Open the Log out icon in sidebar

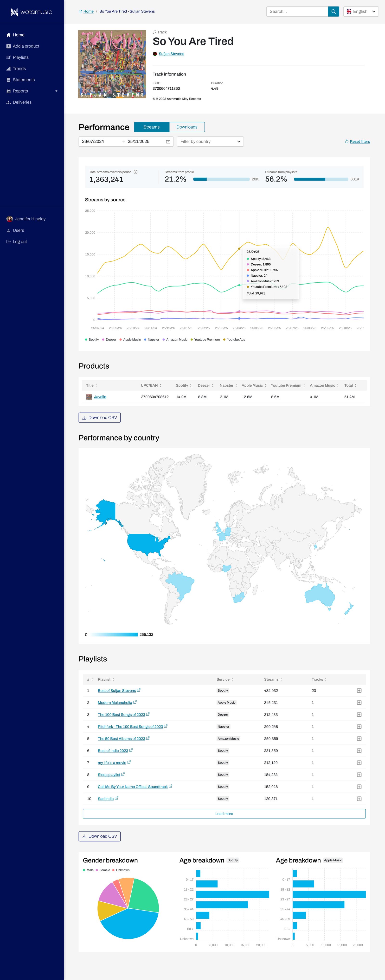pyautogui.click(x=8, y=242)
